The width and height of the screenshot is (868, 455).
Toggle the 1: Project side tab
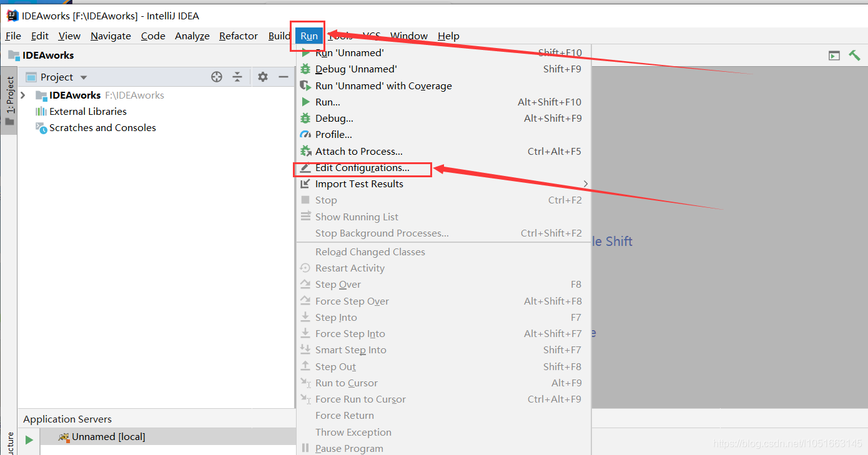pyautogui.click(x=9, y=102)
